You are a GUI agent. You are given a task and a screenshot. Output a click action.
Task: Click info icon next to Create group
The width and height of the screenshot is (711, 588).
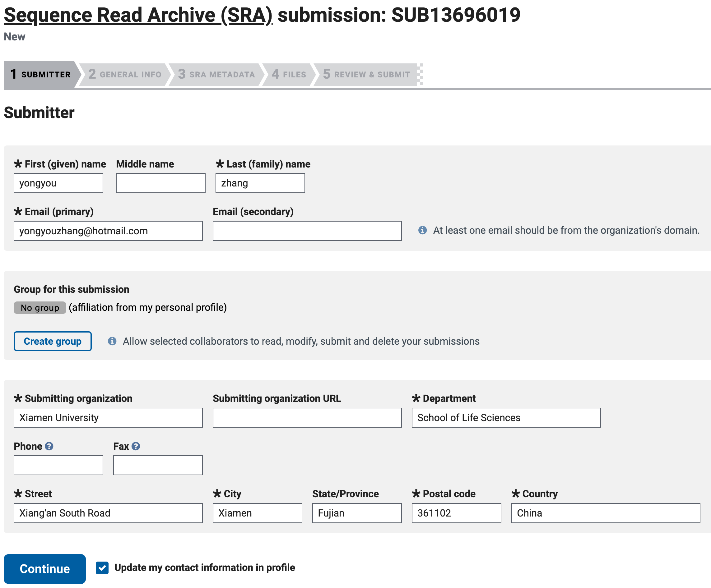[112, 341]
